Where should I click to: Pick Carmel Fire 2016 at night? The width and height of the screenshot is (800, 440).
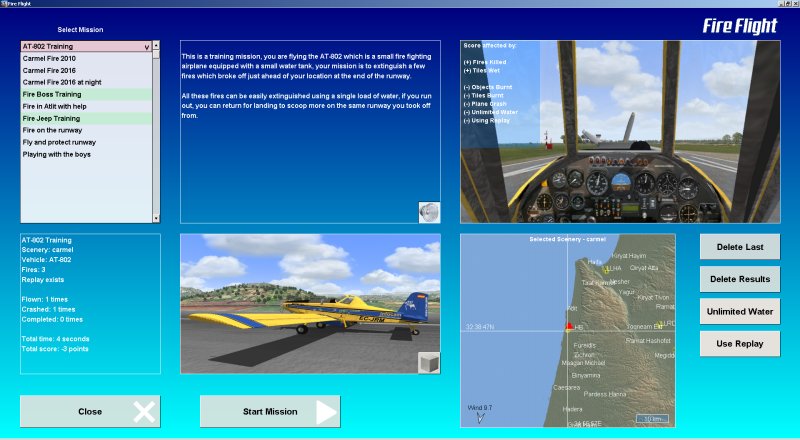(x=86, y=82)
